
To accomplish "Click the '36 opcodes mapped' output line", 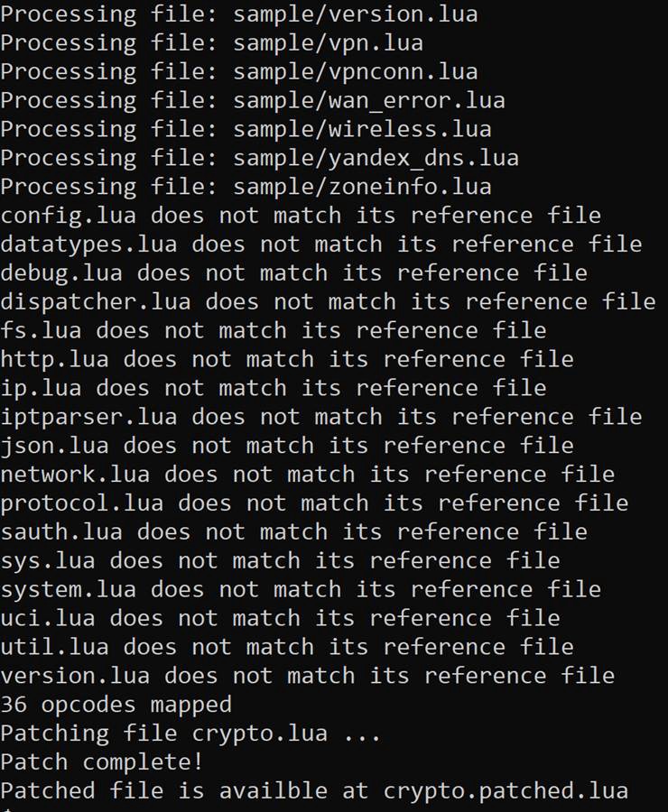I will [116, 705].
